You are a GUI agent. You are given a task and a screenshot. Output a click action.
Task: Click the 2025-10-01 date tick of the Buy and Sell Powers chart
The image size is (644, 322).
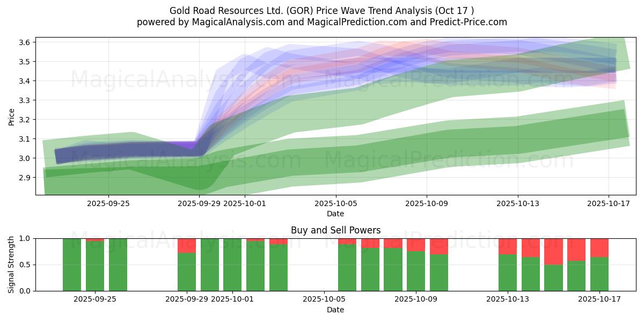pyautogui.click(x=233, y=299)
